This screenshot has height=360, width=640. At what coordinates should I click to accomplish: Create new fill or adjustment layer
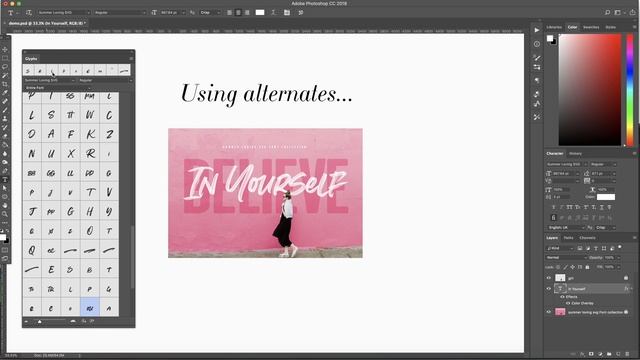pos(600,354)
